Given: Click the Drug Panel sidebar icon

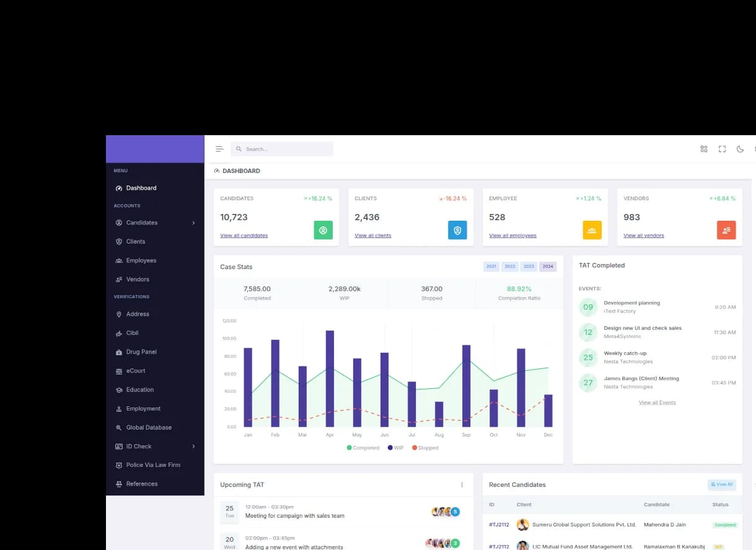Looking at the screenshot, I should coord(119,352).
